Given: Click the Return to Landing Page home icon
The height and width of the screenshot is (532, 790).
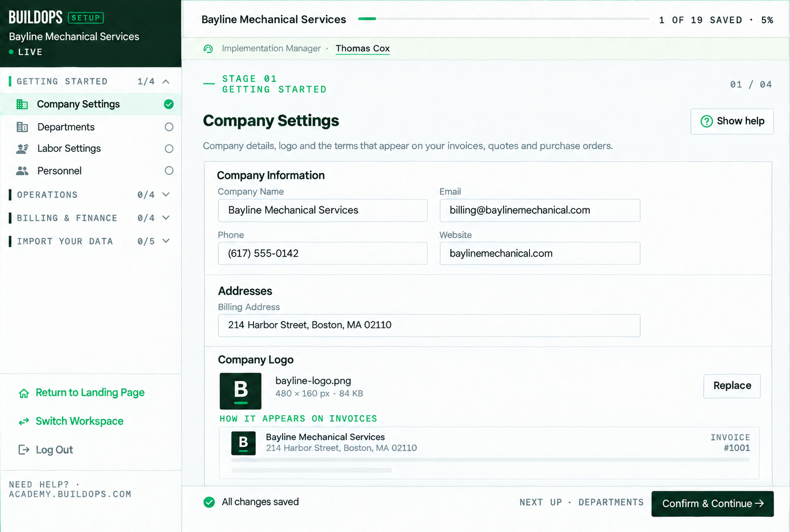Looking at the screenshot, I should [x=24, y=393].
